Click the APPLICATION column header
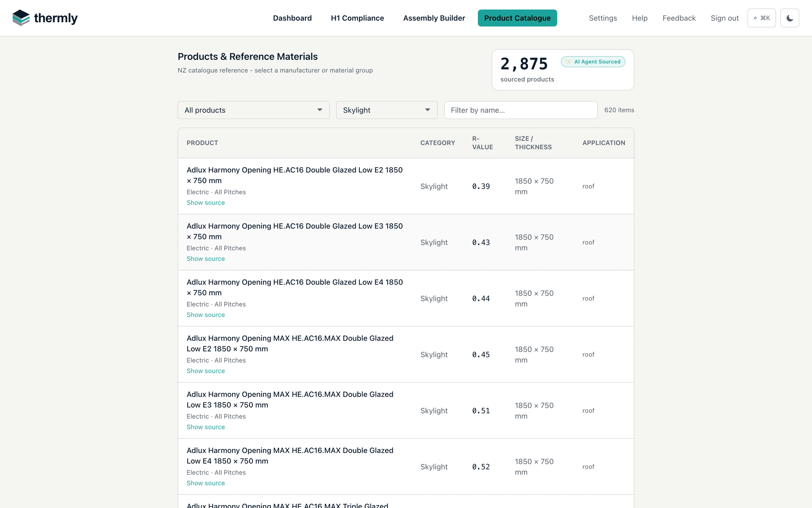The height and width of the screenshot is (508, 812). pyautogui.click(x=604, y=143)
